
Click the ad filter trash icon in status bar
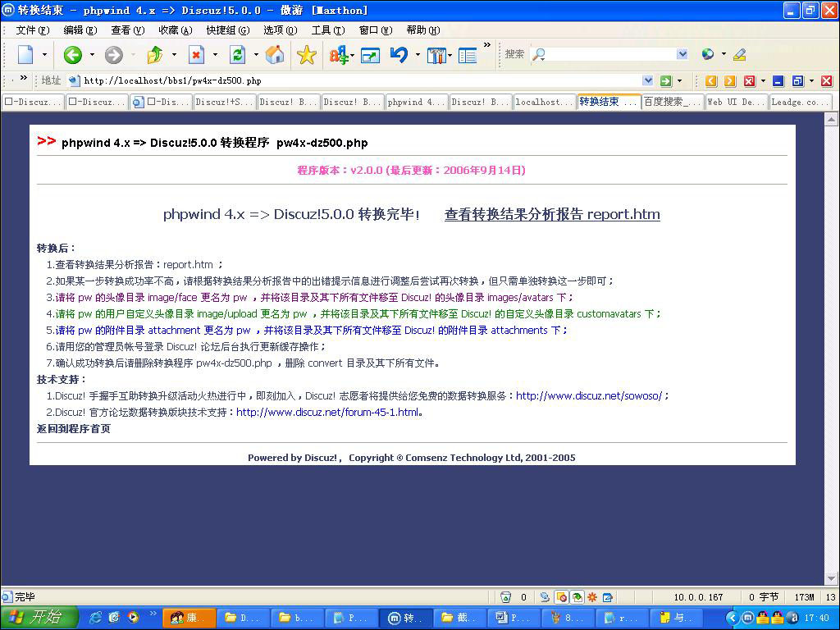click(505, 597)
